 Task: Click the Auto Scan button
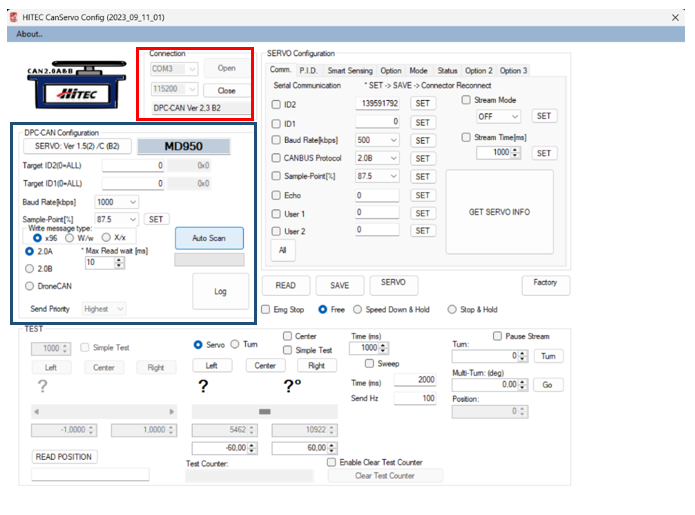[208, 238]
